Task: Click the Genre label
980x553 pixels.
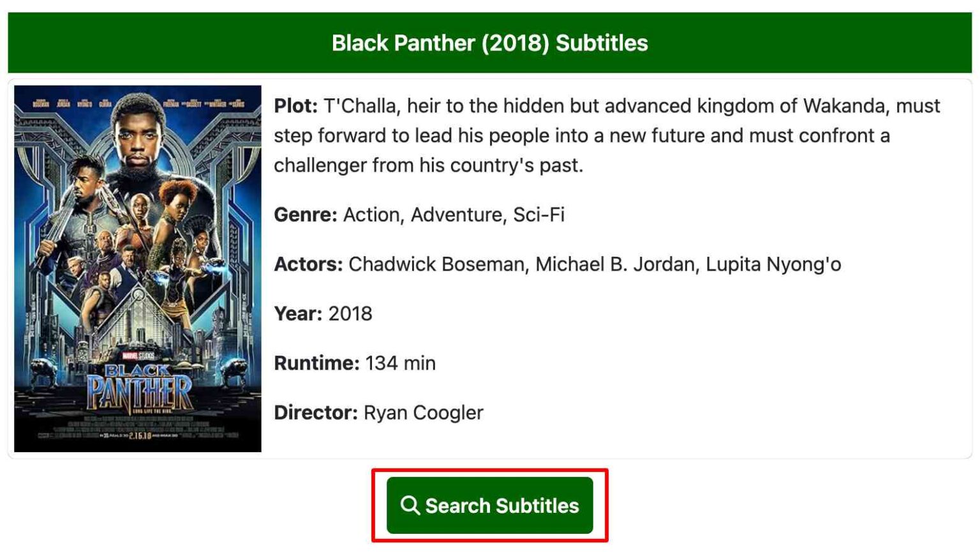Action: tap(305, 215)
